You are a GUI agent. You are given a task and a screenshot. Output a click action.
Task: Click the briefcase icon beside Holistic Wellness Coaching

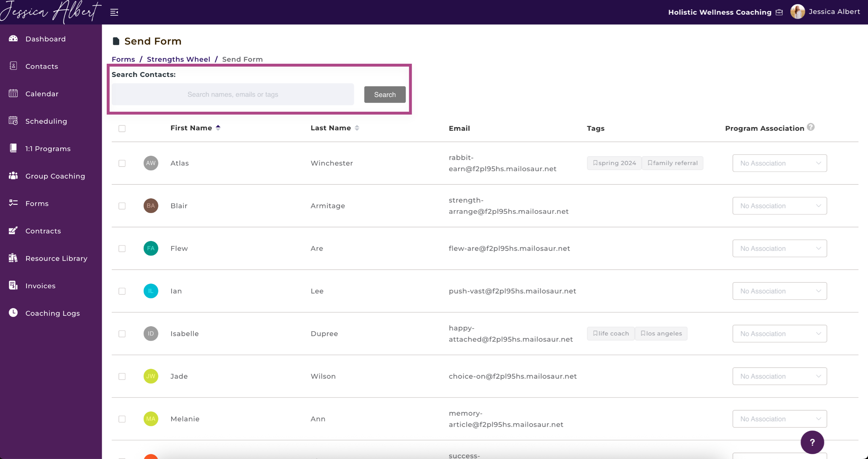(779, 12)
